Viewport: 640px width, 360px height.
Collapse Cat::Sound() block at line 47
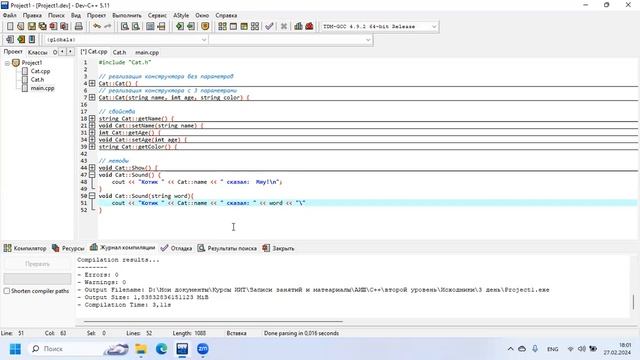click(92, 175)
